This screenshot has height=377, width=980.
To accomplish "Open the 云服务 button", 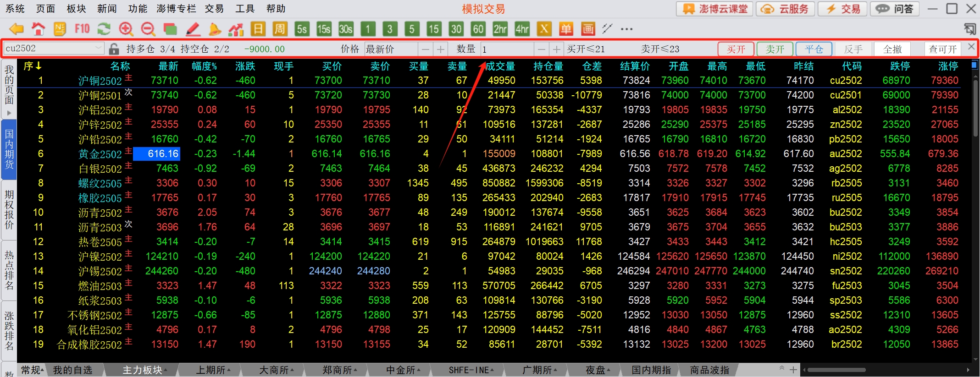I will click(786, 9).
